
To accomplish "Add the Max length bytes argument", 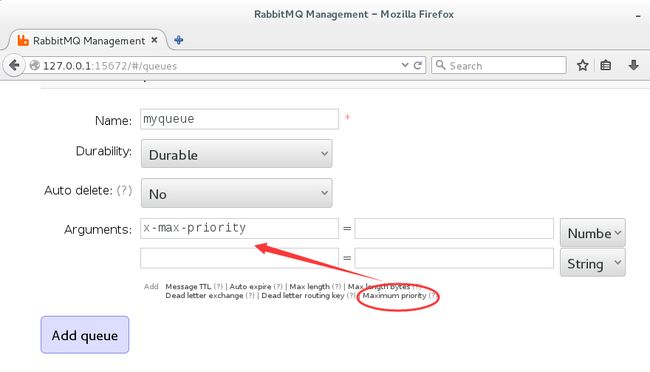I will click(x=379, y=287).
